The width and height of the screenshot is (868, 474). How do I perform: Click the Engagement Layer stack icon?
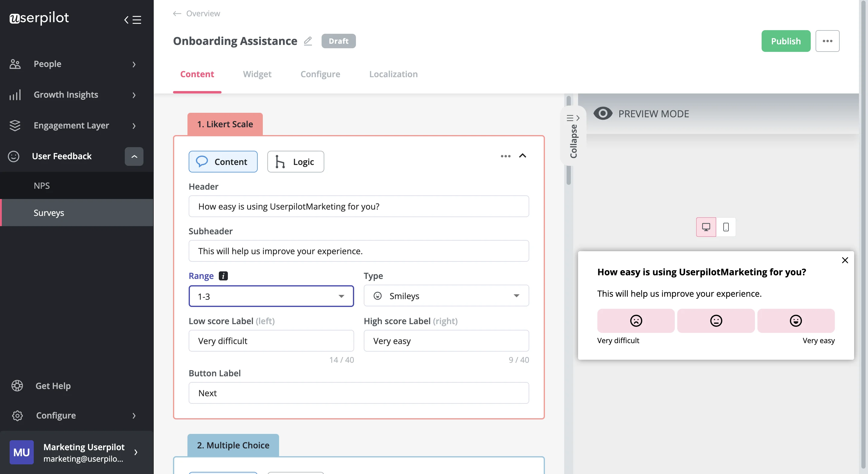[x=15, y=125]
